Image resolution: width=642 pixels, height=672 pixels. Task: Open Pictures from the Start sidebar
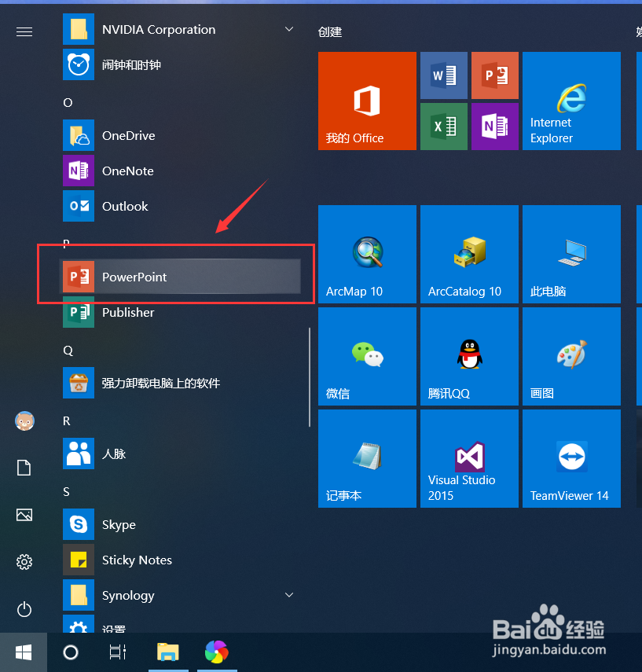tap(24, 514)
